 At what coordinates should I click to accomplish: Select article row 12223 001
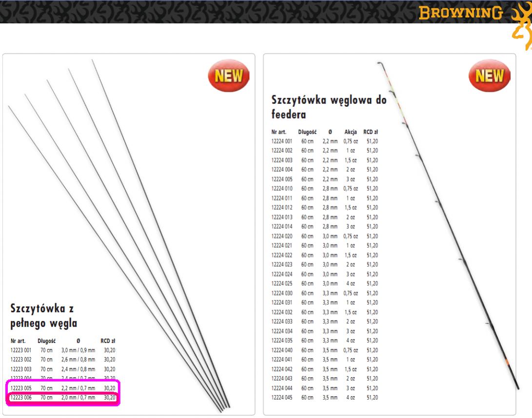click(62, 350)
